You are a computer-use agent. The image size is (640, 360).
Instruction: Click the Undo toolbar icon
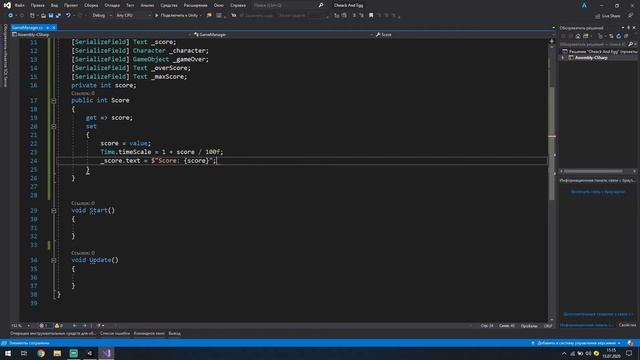(68, 16)
